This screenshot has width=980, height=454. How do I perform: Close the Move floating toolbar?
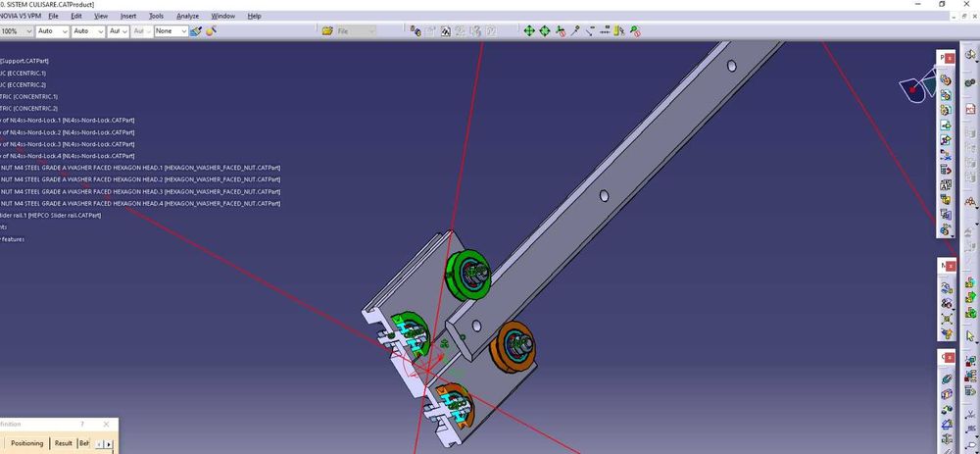(x=950, y=267)
